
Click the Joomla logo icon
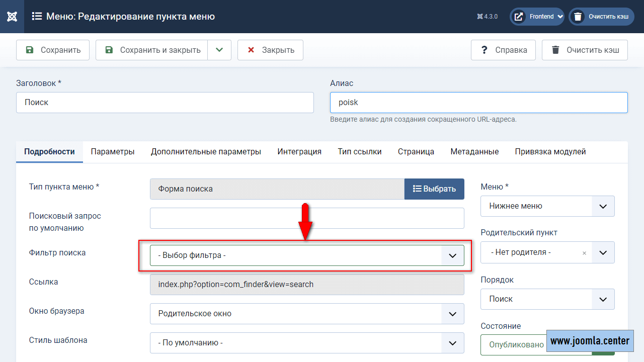click(13, 17)
